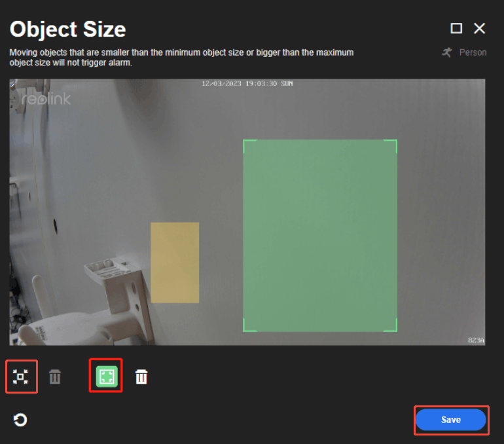Maximize the Object Size dialog
The image size is (504, 444).
[x=456, y=28]
